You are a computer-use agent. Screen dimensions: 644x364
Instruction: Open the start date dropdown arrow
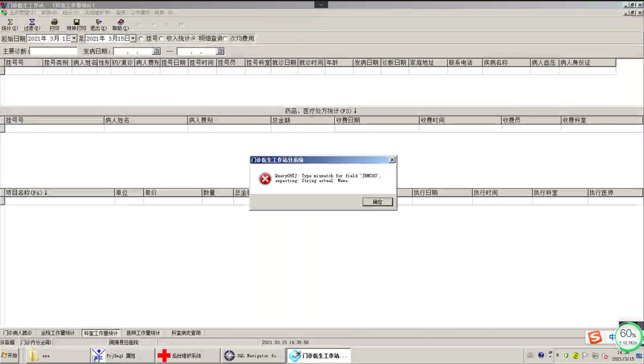74,38
